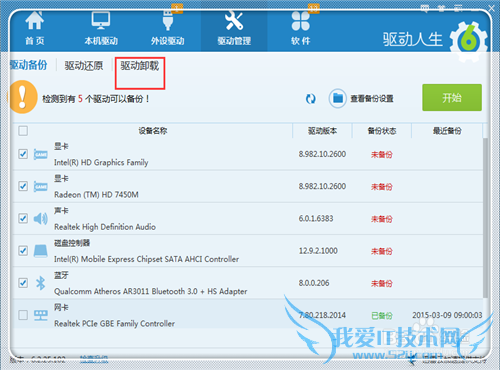Image resolution: width=500 pixels, height=370 pixels.
Task: Click the Realtek PCIe network card icon
Action: (41, 315)
